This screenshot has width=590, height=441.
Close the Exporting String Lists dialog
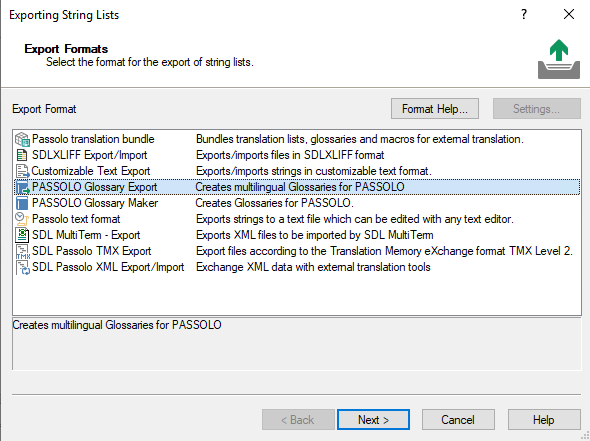point(569,14)
